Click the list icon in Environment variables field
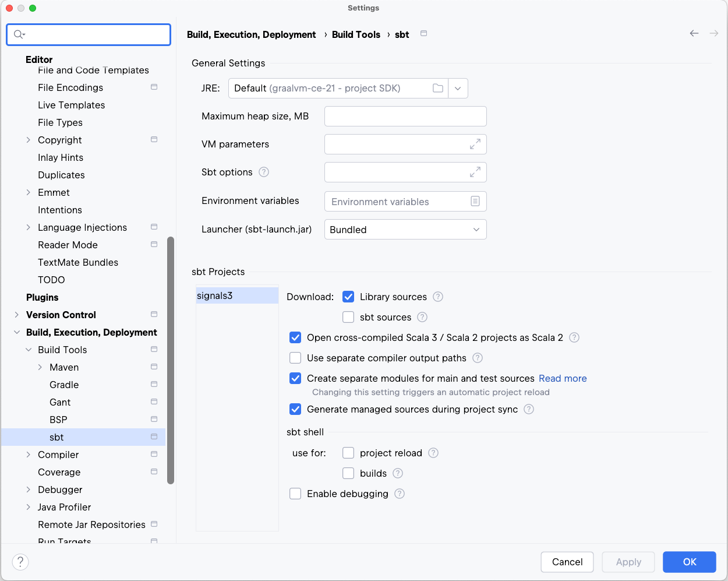The height and width of the screenshot is (581, 728). (x=476, y=201)
